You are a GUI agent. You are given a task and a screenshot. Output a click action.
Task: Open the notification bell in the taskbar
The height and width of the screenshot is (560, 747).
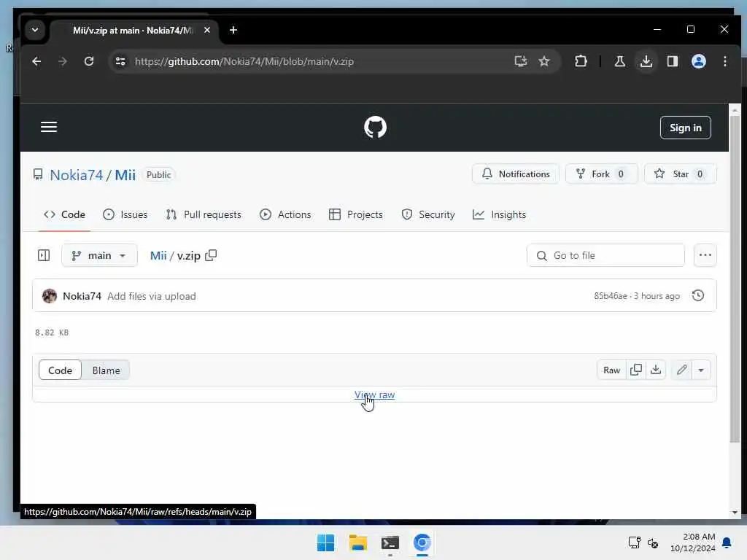point(727,542)
